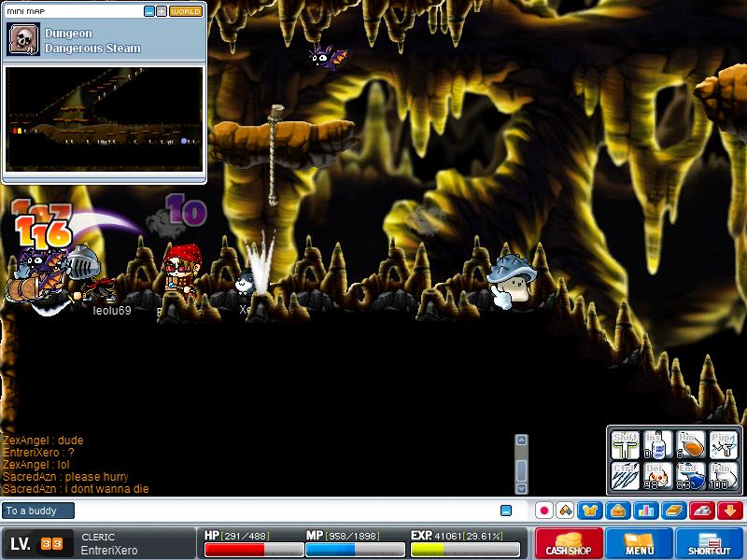
Task: Open the skill book icon
Action: [674, 511]
